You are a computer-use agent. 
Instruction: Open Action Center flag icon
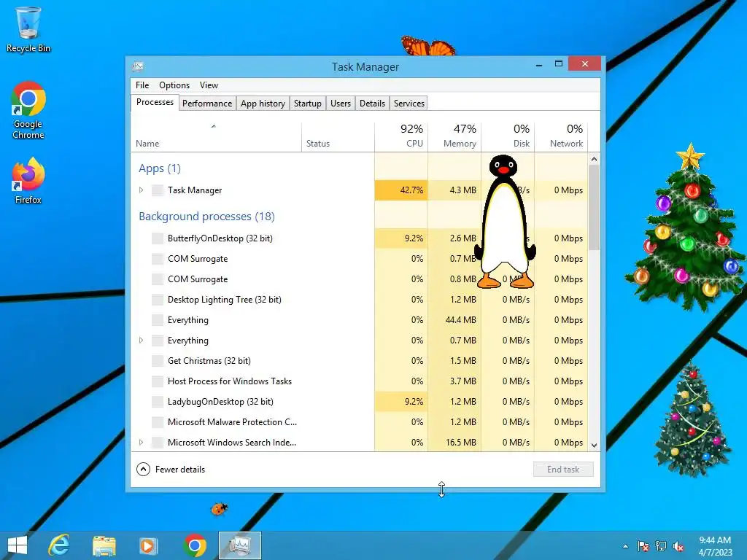(x=643, y=546)
